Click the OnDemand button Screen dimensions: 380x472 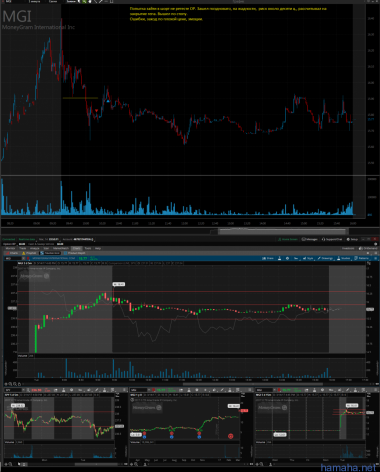368,248
